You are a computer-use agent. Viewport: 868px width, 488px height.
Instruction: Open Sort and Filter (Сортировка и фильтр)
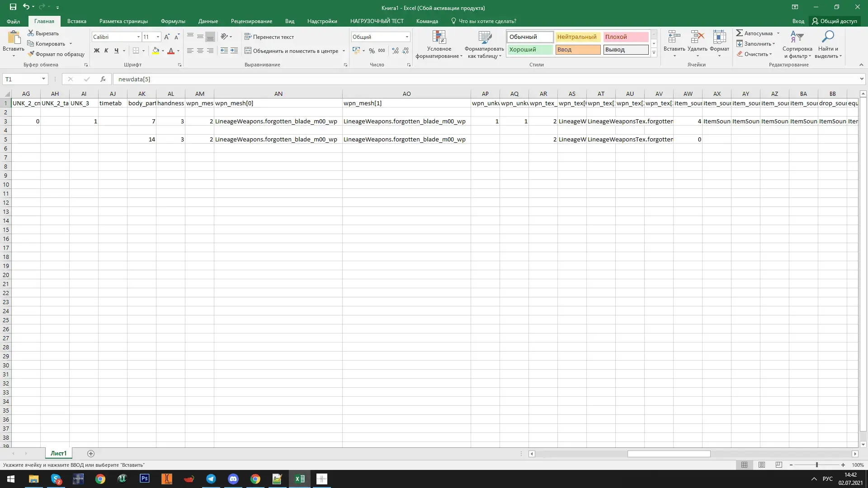click(797, 44)
